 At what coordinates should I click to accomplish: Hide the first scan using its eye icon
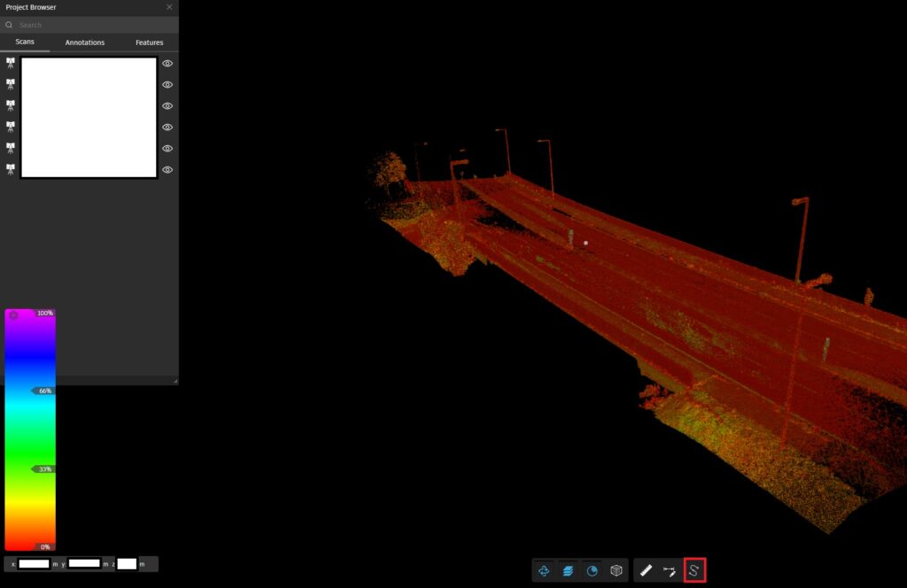pyautogui.click(x=167, y=64)
